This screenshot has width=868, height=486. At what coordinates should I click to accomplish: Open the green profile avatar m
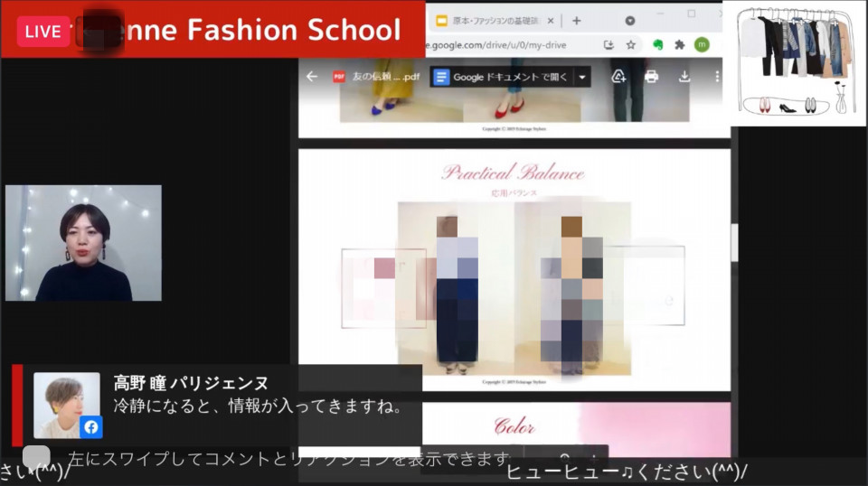pos(702,45)
